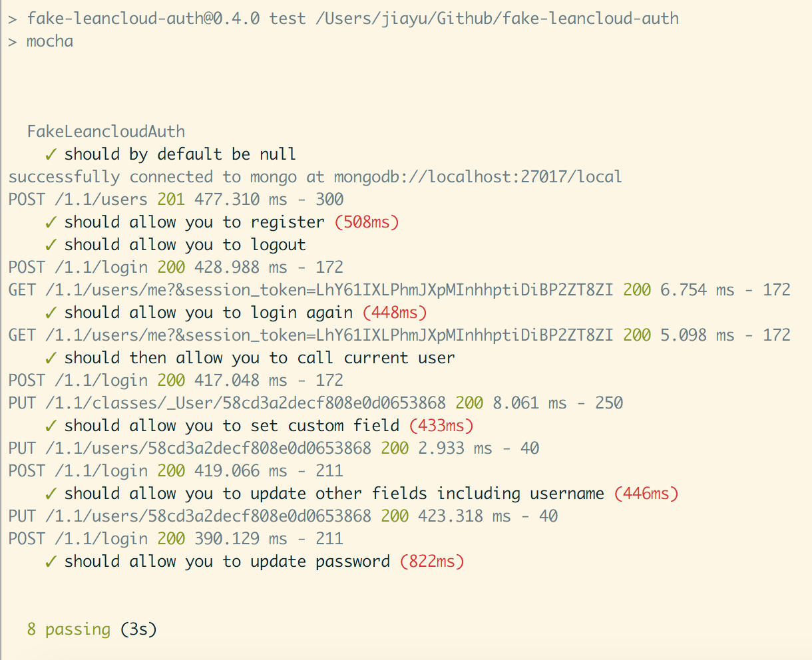Click the first session_token GET request line
The width and height of the screenshot is (812, 660).
399,290
